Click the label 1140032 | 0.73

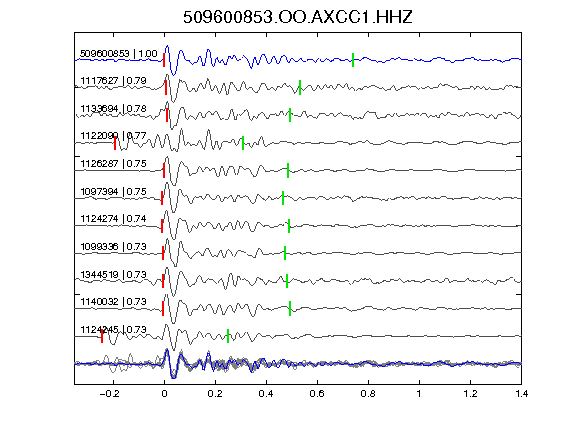point(113,302)
